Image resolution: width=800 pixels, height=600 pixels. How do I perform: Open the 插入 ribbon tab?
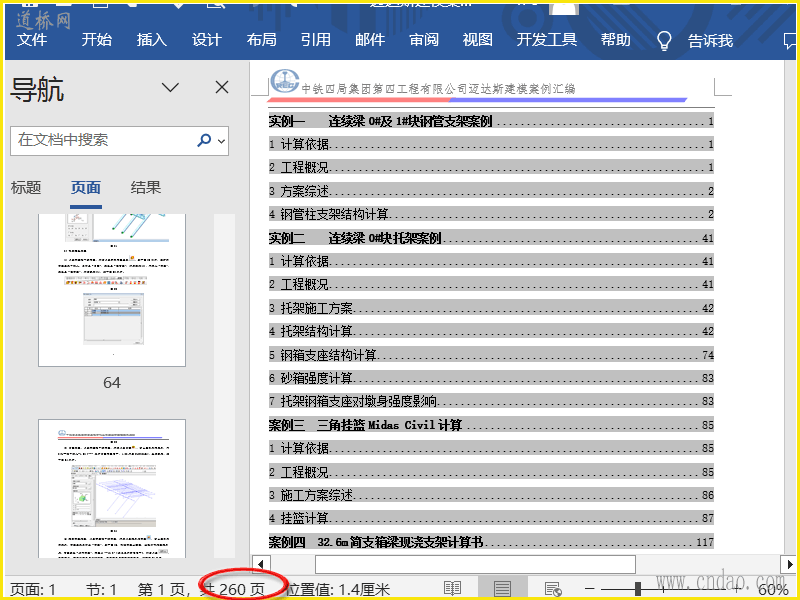pyautogui.click(x=152, y=40)
